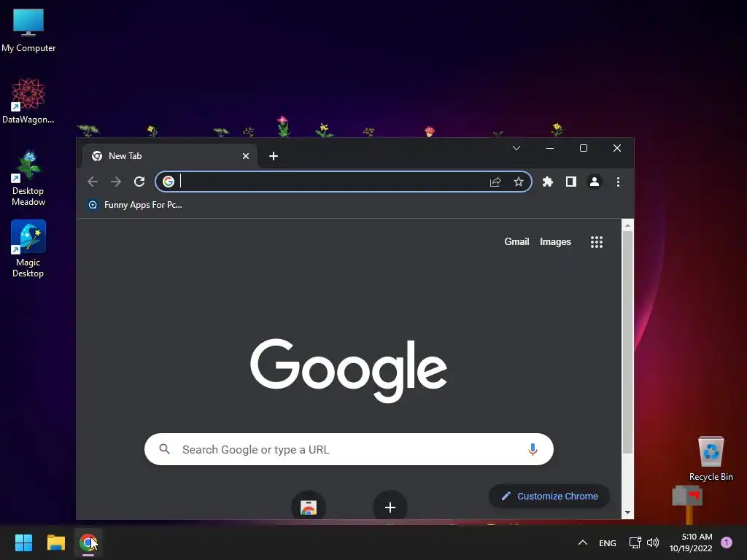The height and width of the screenshot is (560, 747).
Task: Select the New Tab tab
Action: pyautogui.click(x=170, y=156)
